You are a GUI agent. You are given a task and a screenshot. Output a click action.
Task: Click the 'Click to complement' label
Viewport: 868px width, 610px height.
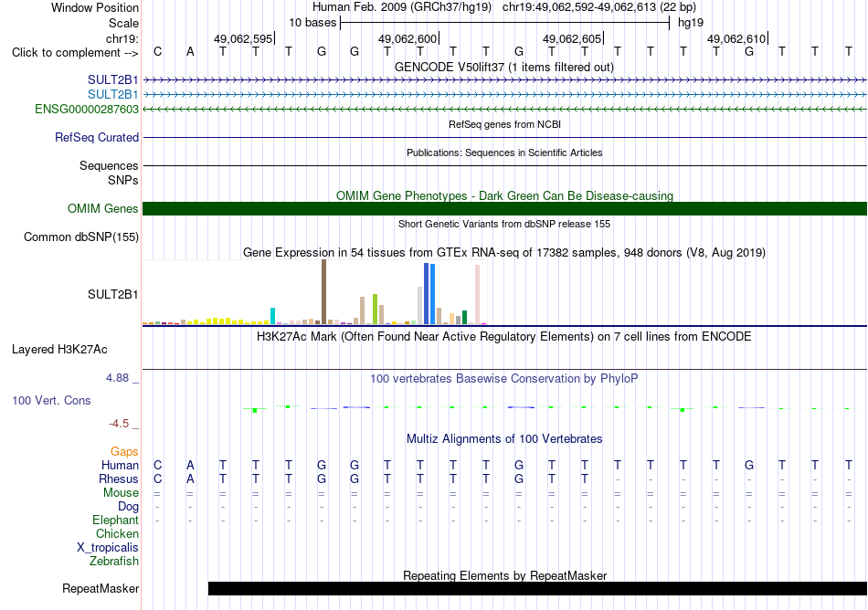[x=75, y=53]
